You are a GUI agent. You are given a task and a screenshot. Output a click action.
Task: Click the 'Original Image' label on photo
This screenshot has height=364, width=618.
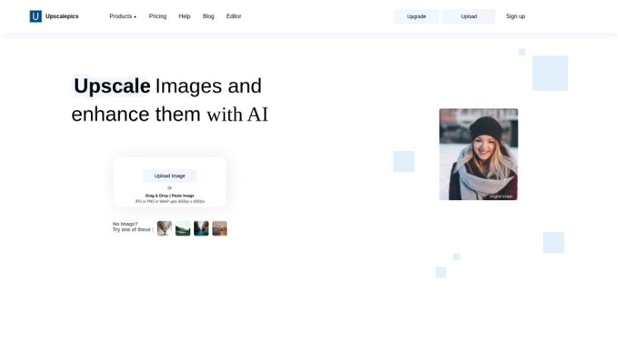pyautogui.click(x=501, y=196)
